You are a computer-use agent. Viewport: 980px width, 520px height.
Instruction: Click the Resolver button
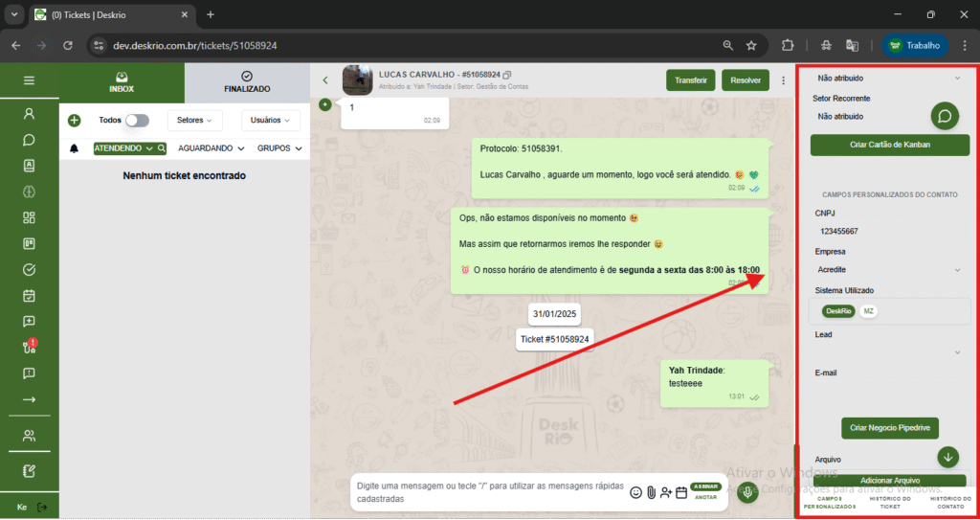[x=746, y=80]
